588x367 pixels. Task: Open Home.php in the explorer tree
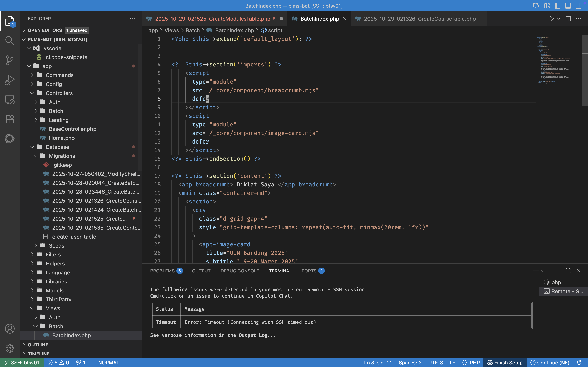62,138
